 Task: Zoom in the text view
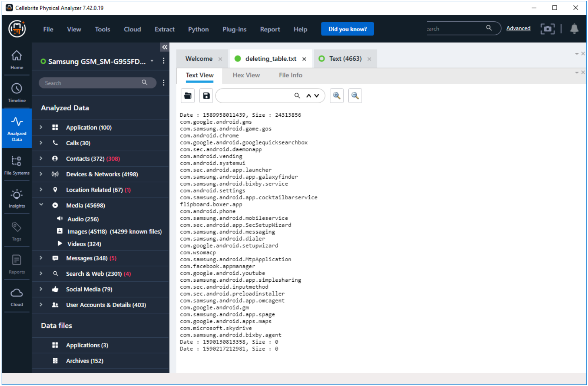337,96
